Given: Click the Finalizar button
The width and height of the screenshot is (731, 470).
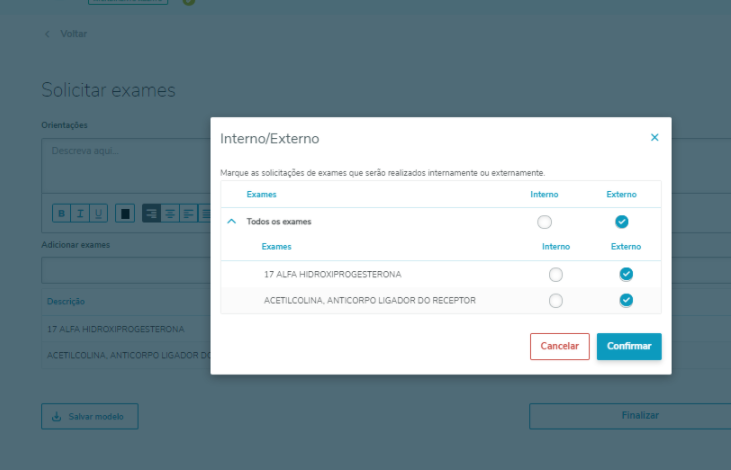Looking at the screenshot, I should [x=630, y=416].
